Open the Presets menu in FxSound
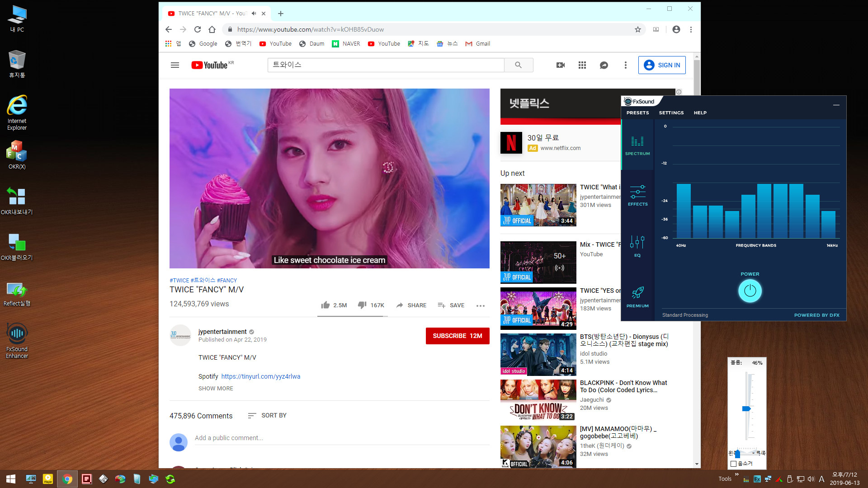The height and width of the screenshot is (488, 868). pyautogui.click(x=637, y=113)
